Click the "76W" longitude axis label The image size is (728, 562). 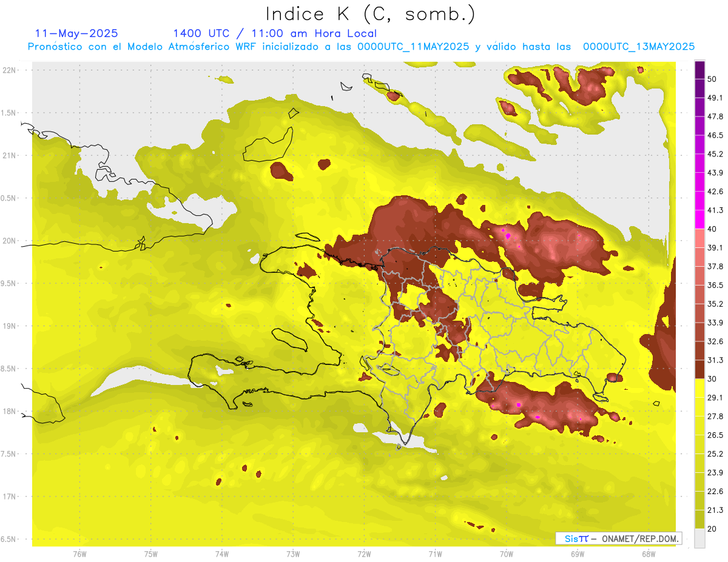click(79, 554)
